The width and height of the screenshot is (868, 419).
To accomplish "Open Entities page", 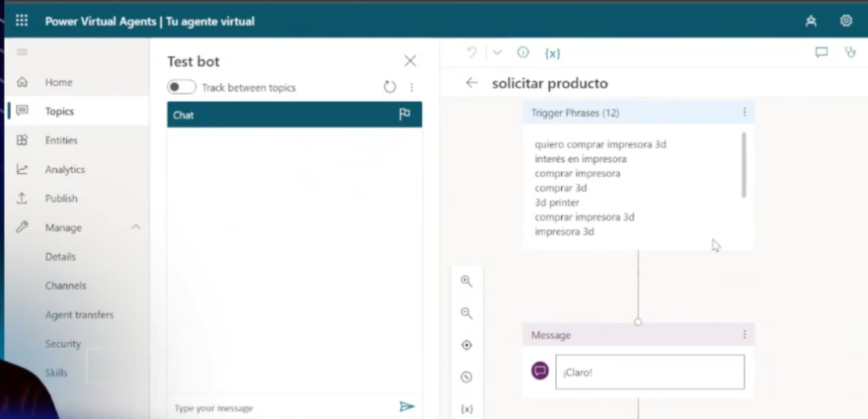I will pos(61,140).
